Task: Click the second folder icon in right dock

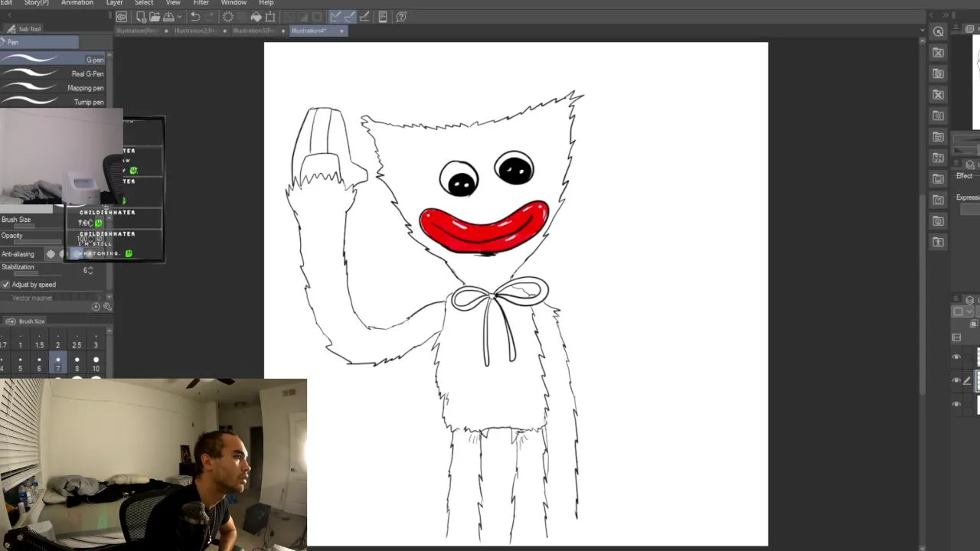Action: click(939, 53)
